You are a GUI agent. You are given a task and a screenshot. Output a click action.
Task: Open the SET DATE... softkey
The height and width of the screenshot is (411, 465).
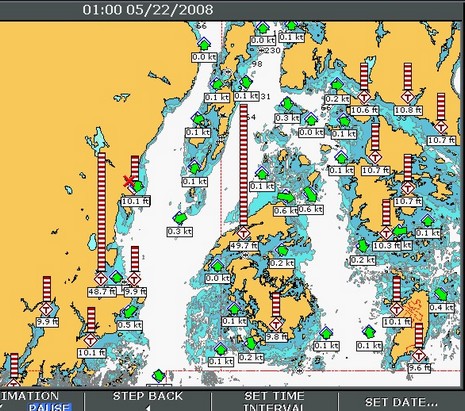(401, 402)
